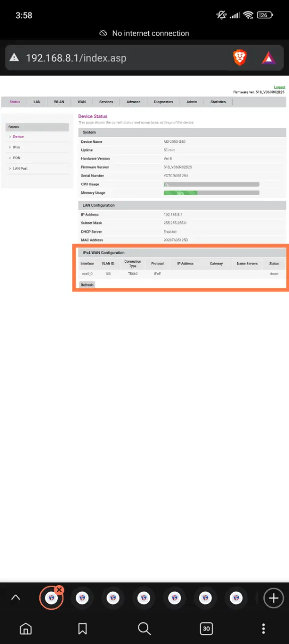
Task: Tap the address bar URL 192.168.8.1/index.asp
Action: [x=76, y=58]
